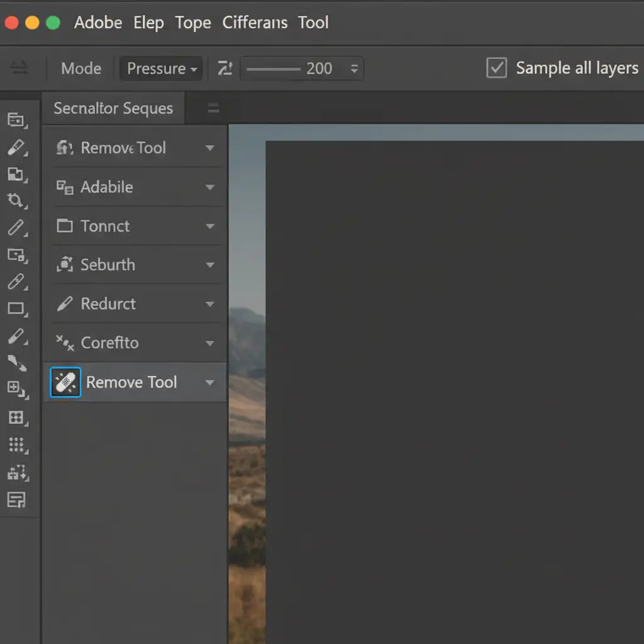The height and width of the screenshot is (644, 644).
Task: Choose the Reducrt entry in the panel
Action: pyautogui.click(x=108, y=304)
